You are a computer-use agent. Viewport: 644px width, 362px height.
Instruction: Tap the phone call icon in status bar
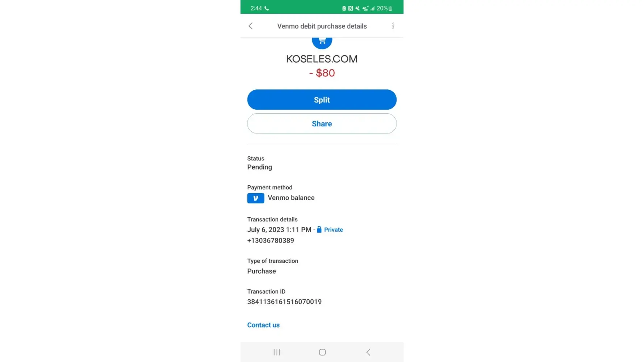267,8
